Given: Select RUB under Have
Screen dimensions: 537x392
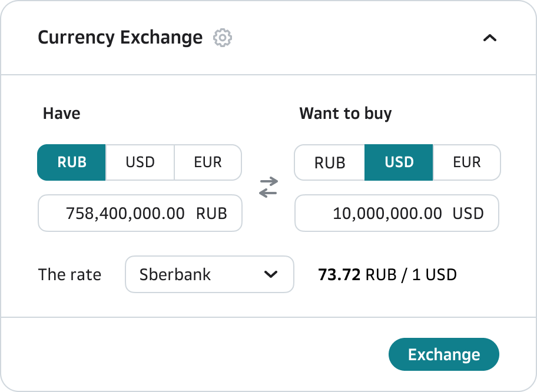Looking at the screenshot, I should (72, 162).
